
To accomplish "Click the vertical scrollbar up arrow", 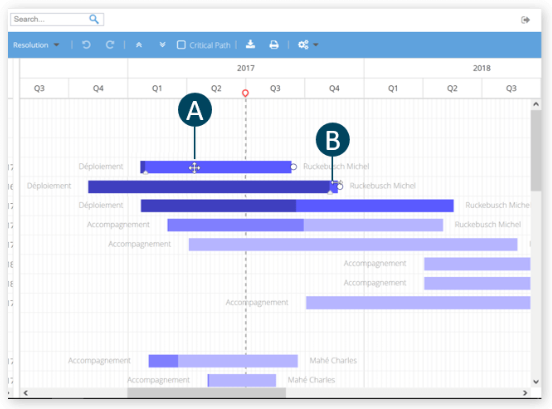I will click(536, 104).
